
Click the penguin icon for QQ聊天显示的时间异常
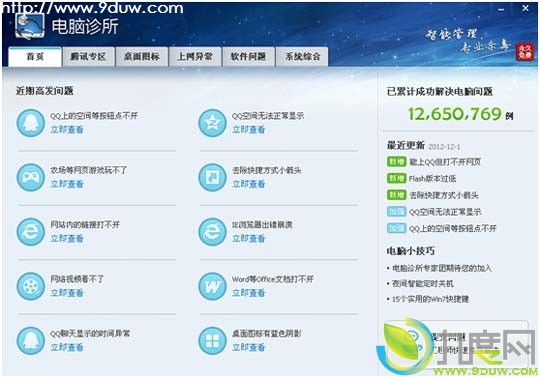[31, 340]
